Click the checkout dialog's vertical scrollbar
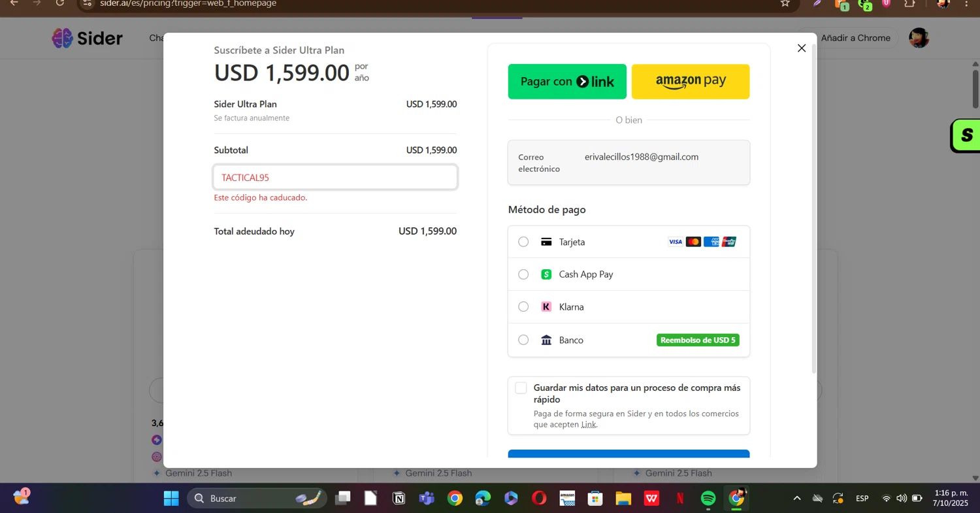Image resolution: width=980 pixels, height=513 pixels. point(813,209)
